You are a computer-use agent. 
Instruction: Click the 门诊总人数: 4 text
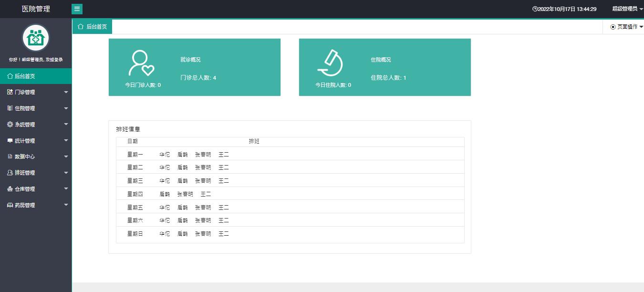(x=198, y=78)
